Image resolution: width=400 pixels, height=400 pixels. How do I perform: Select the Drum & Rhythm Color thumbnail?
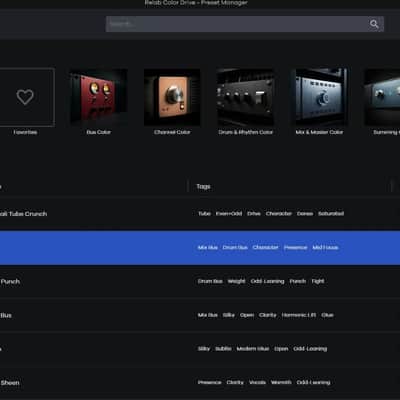coord(246,97)
